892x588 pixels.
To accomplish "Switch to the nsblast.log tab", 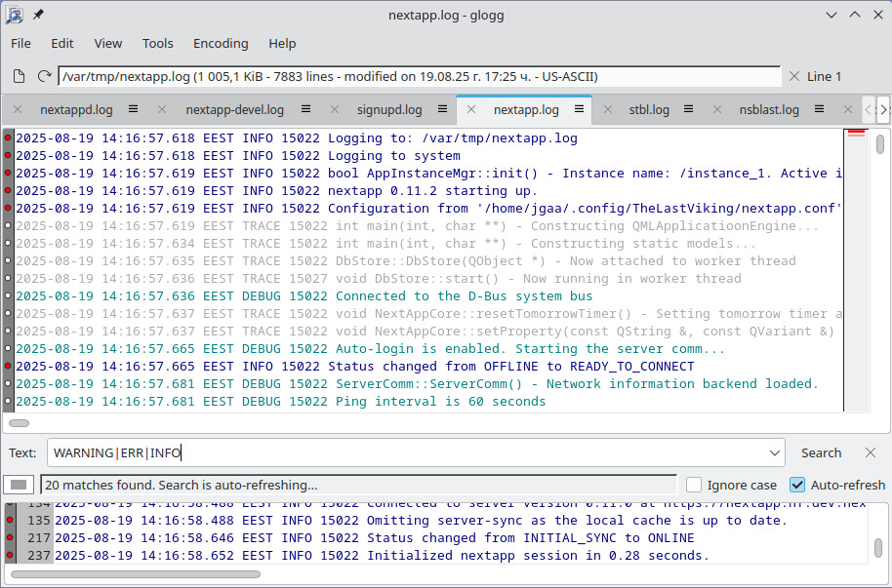I will pos(769,110).
